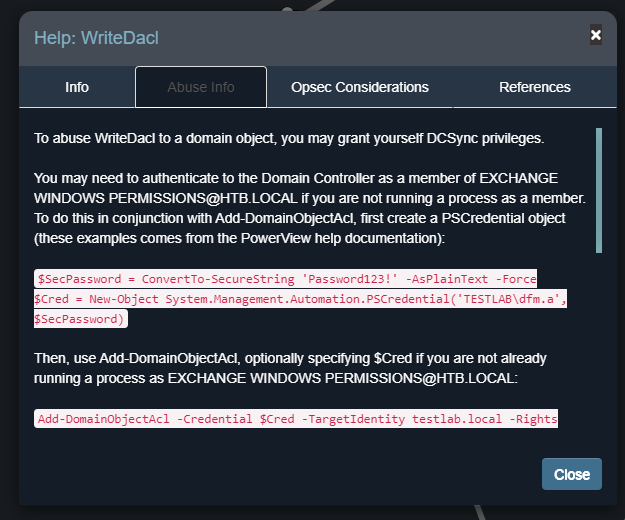Click the 'Help: WriteDacl' dialog title
Image resolution: width=625 pixels, height=520 pixels.
pyautogui.click(x=97, y=38)
